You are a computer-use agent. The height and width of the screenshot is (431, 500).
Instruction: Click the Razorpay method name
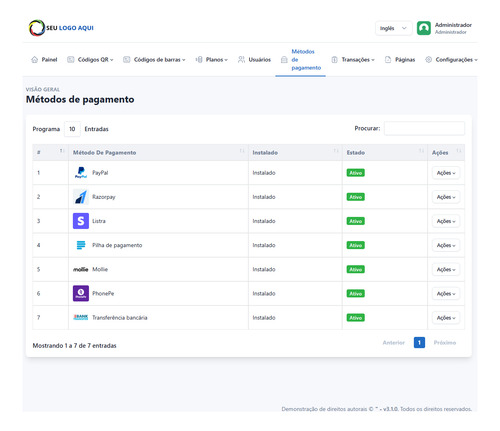104,197
